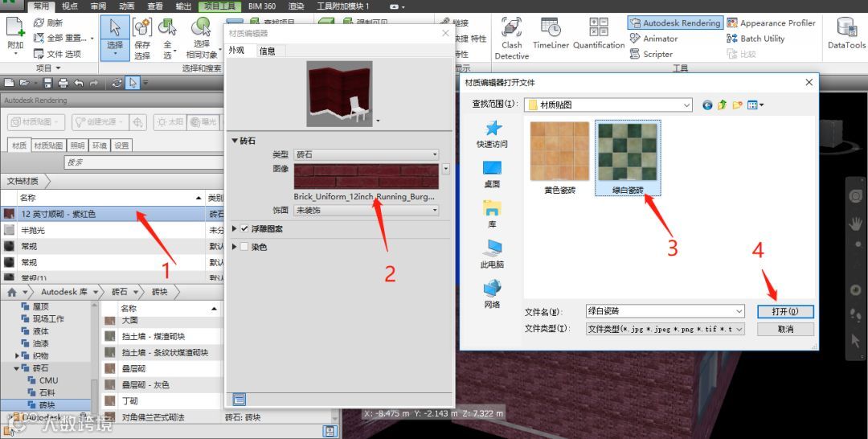Switch to 照明 tab in rendering panel

coord(77,146)
